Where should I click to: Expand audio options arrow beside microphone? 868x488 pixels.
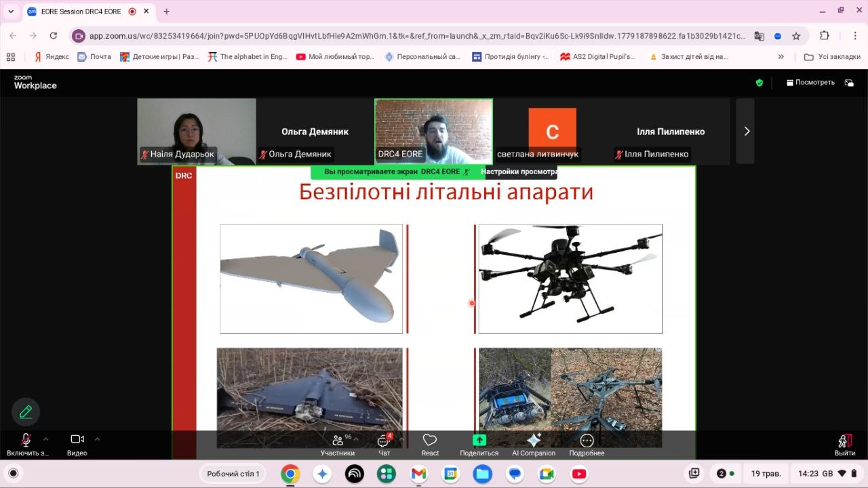coord(45,439)
